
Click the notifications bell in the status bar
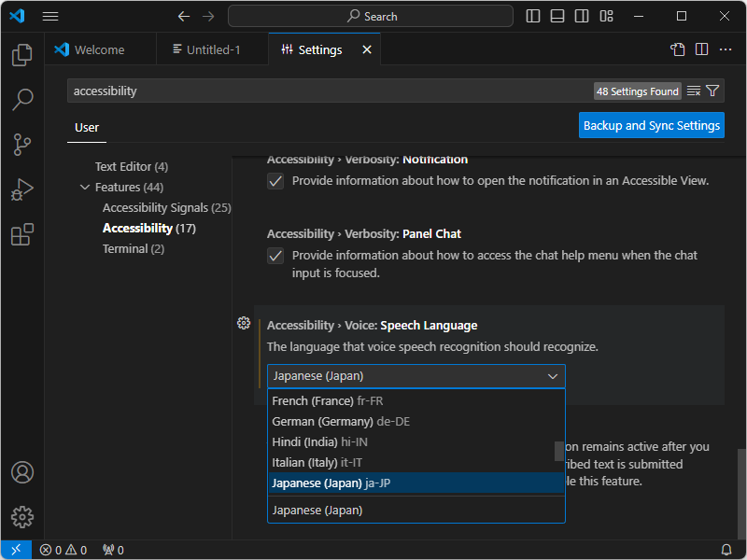coord(726,550)
